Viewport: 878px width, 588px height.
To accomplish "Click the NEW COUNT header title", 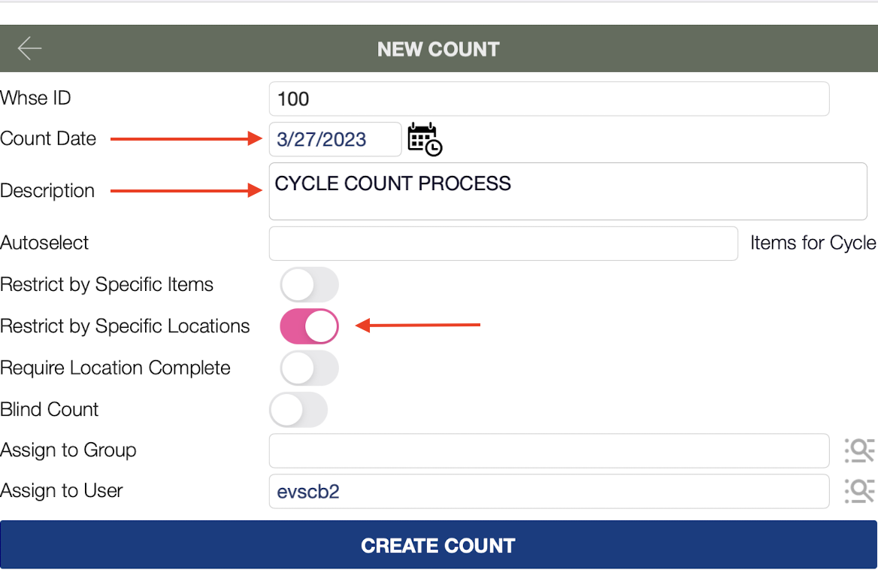I will [438, 50].
